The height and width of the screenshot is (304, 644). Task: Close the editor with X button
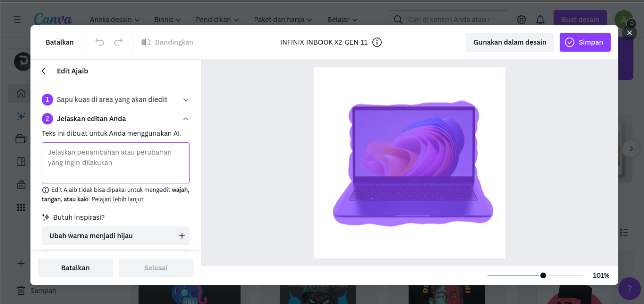point(629,33)
